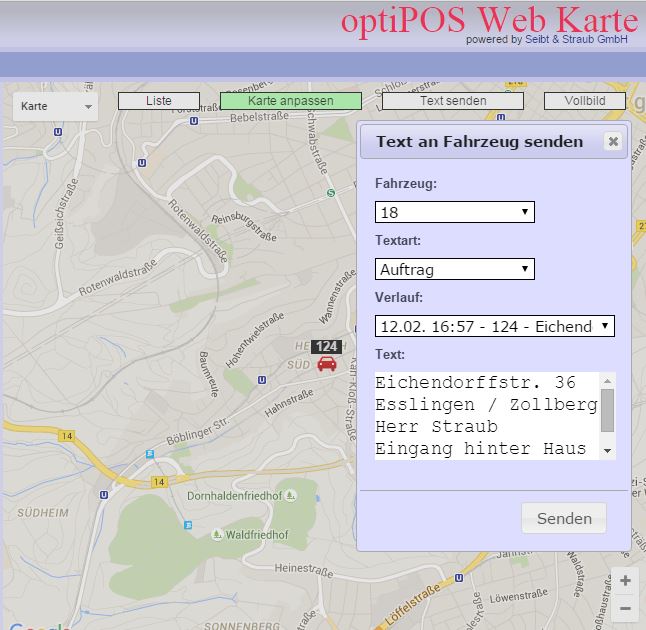646x630 pixels.
Task: Click the 124 vehicle label on map
Action: [326, 347]
